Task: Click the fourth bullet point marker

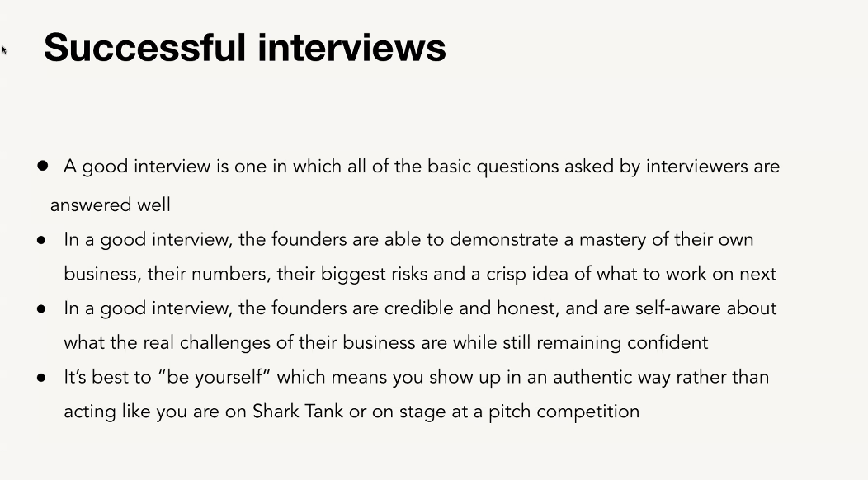Action: tap(41, 378)
